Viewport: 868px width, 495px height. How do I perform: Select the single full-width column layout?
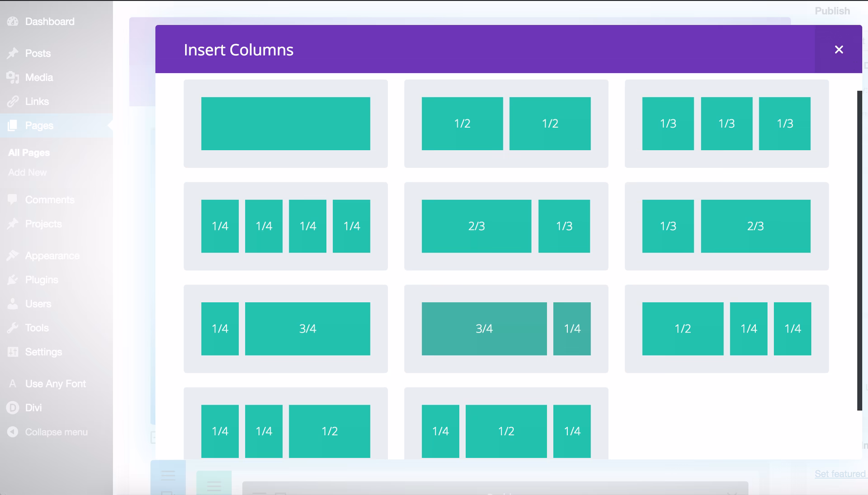285,124
